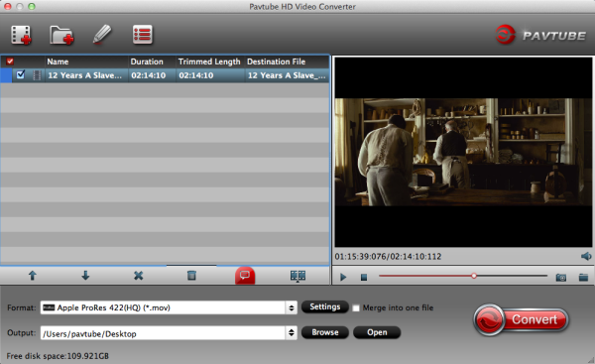Open the red task list icon
Image resolution: width=595 pixels, height=364 pixels.
tap(143, 35)
